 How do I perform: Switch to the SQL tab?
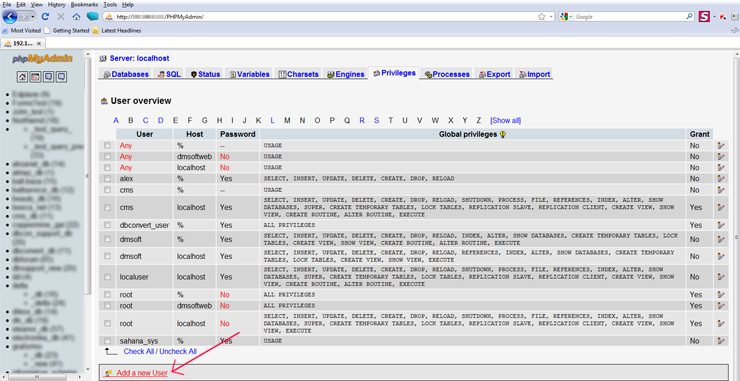tap(169, 74)
